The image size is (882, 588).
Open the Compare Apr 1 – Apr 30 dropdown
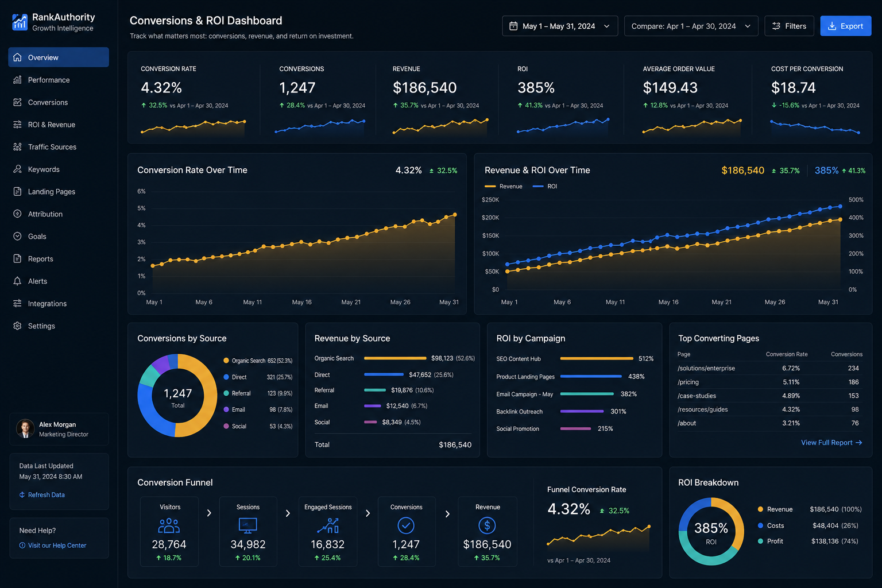691,26
